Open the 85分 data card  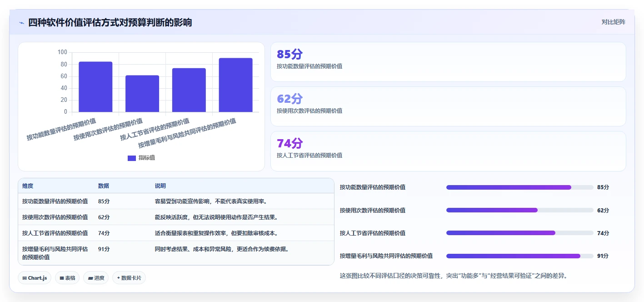[448, 62]
